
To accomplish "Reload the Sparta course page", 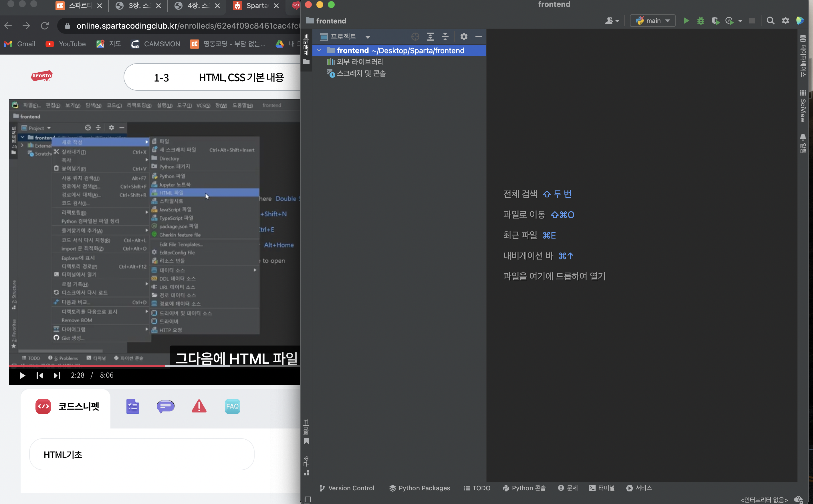I will point(45,26).
